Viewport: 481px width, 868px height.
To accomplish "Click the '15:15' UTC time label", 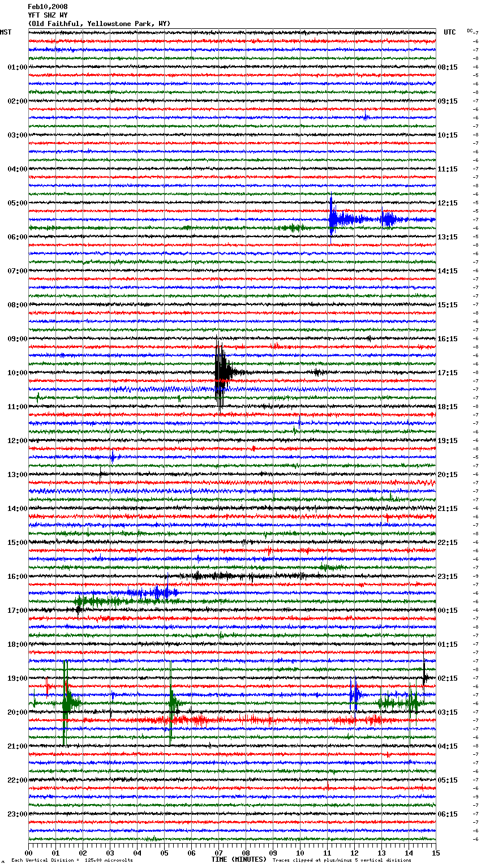I will (448, 305).
